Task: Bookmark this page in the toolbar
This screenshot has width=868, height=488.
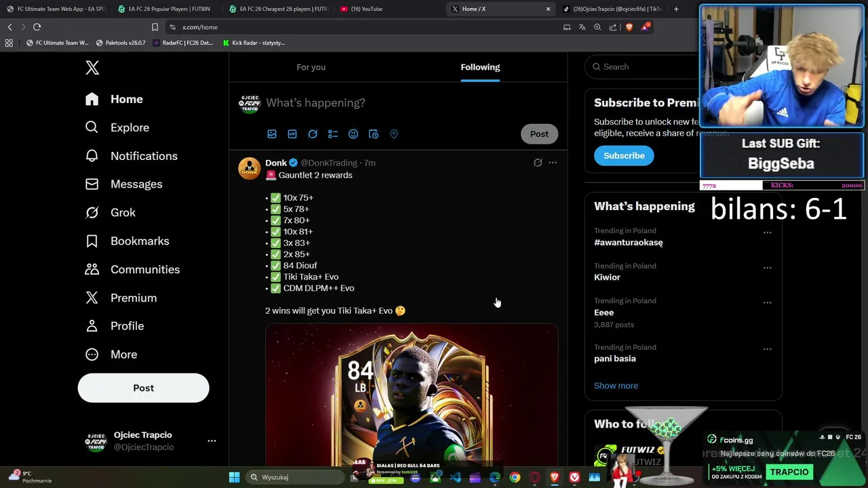Action: tap(155, 27)
